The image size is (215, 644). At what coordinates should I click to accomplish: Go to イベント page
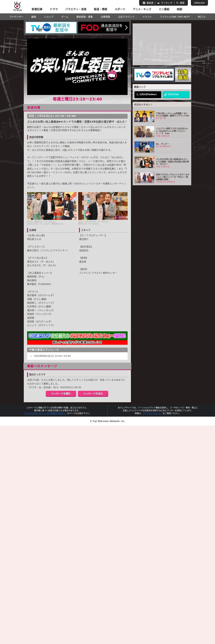pyautogui.click(x=147, y=17)
